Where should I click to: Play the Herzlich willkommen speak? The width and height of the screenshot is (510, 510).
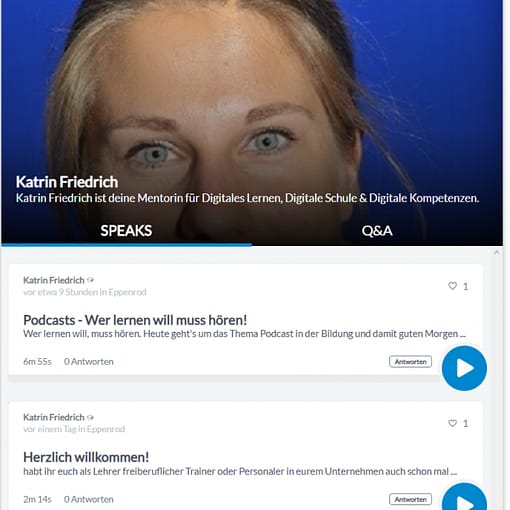click(x=464, y=497)
